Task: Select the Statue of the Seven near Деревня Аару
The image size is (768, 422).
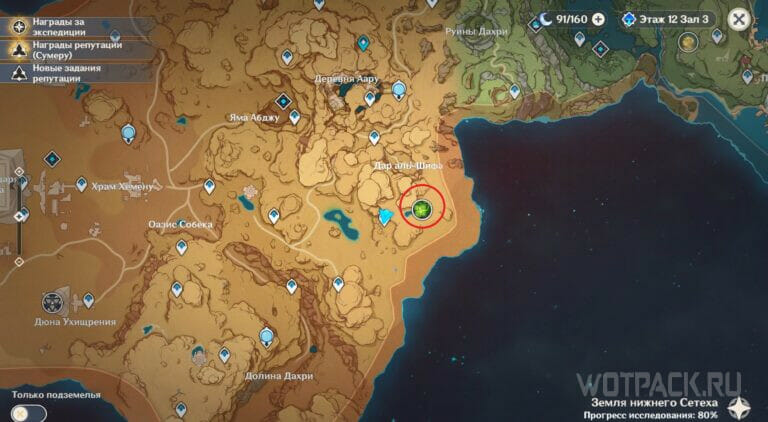Action: click(x=399, y=91)
